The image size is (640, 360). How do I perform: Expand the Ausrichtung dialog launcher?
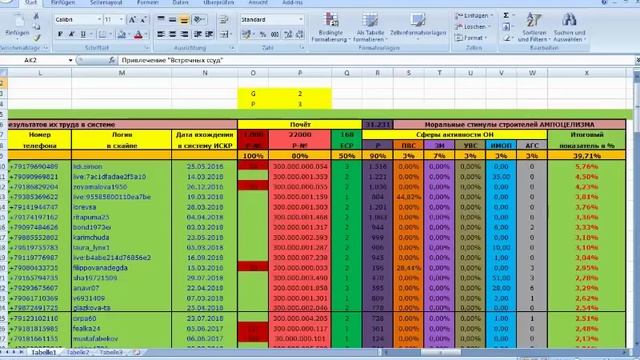[232, 48]
